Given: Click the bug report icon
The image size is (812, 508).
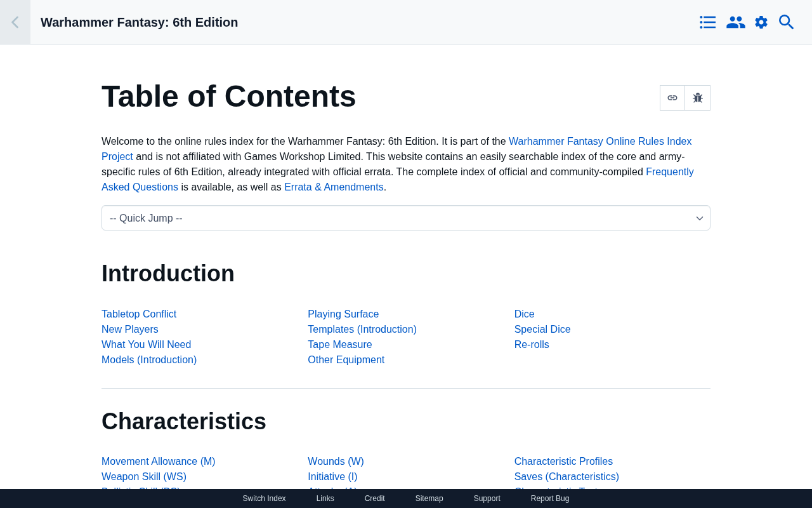Looking at the screenshot, I should 698,98.
